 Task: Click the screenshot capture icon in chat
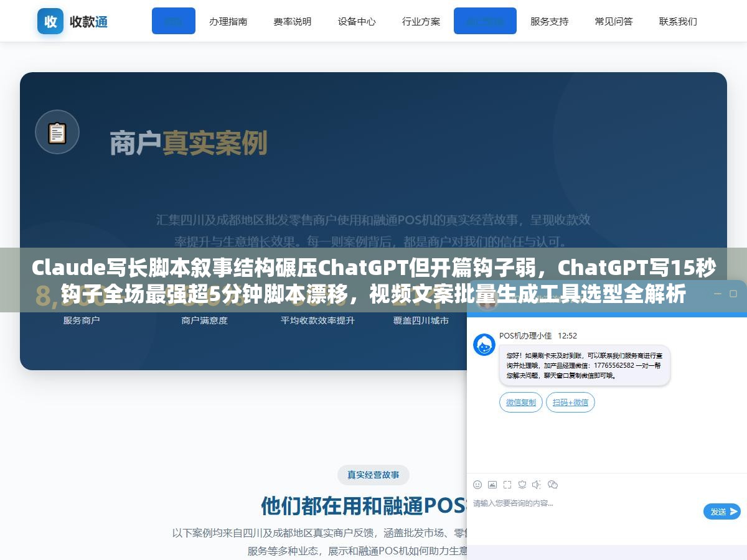(507, 484)
